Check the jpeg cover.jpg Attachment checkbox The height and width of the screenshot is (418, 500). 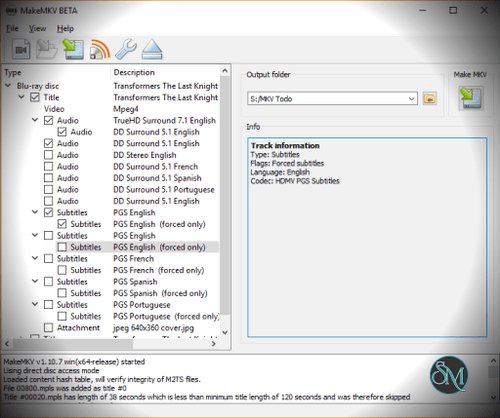[48, 328]
